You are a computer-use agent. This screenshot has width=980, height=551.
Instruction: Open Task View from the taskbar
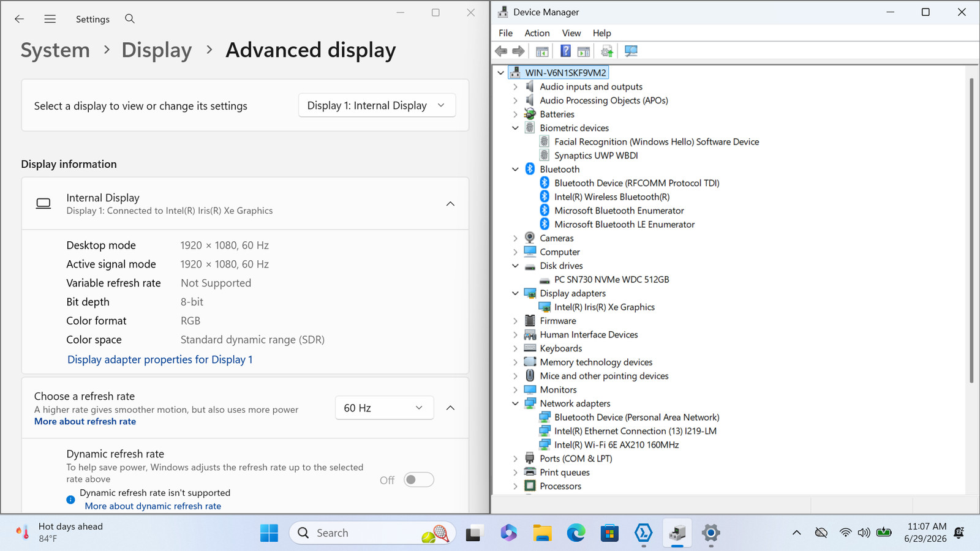tap(473, 533)
